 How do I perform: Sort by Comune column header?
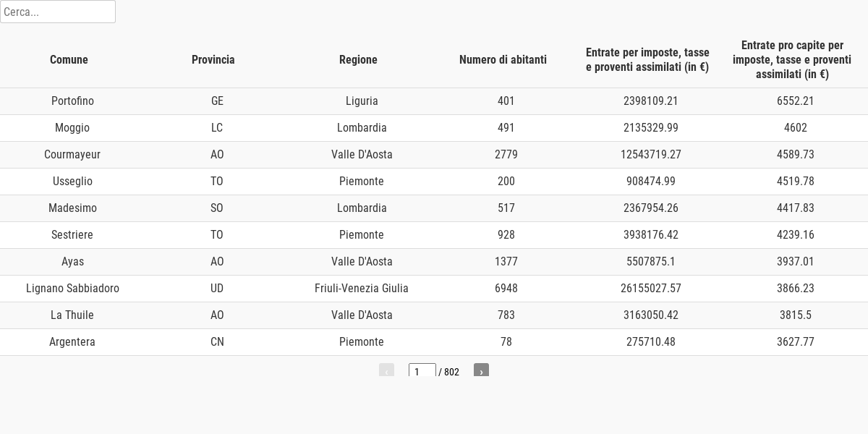point(69,59)
